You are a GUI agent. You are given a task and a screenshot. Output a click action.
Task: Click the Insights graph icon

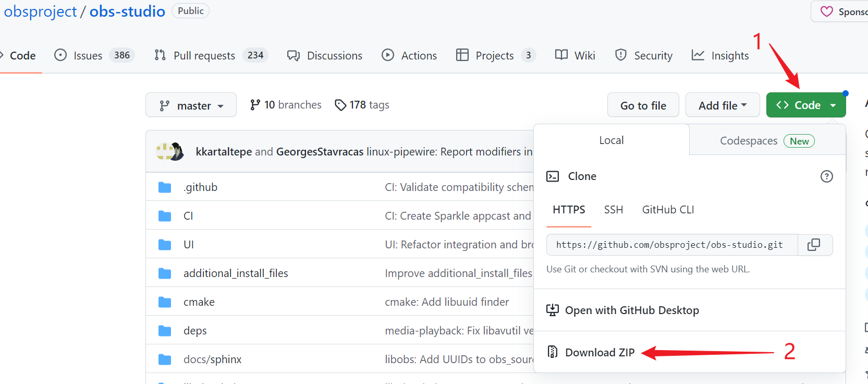(x=698, y=55)
